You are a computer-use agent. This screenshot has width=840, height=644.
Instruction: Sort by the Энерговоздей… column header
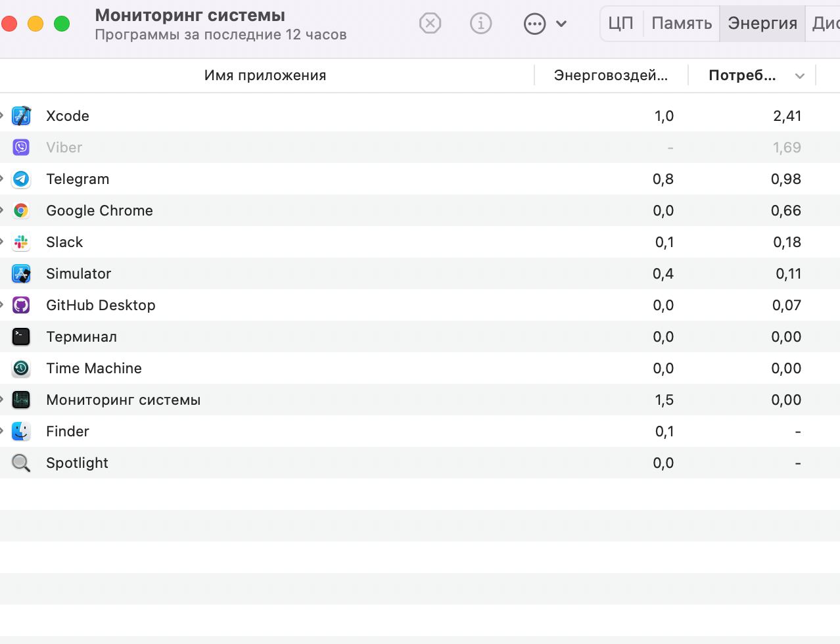coord(611,76)
